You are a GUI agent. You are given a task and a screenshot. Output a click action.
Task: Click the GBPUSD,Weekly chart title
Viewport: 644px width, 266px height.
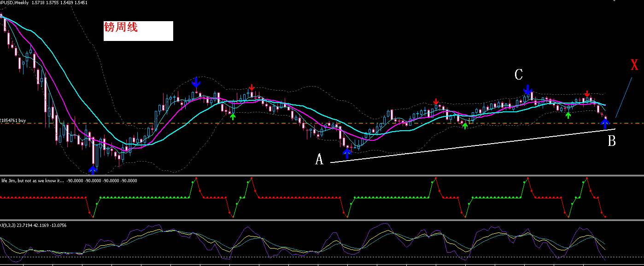[x=13, y=3]
